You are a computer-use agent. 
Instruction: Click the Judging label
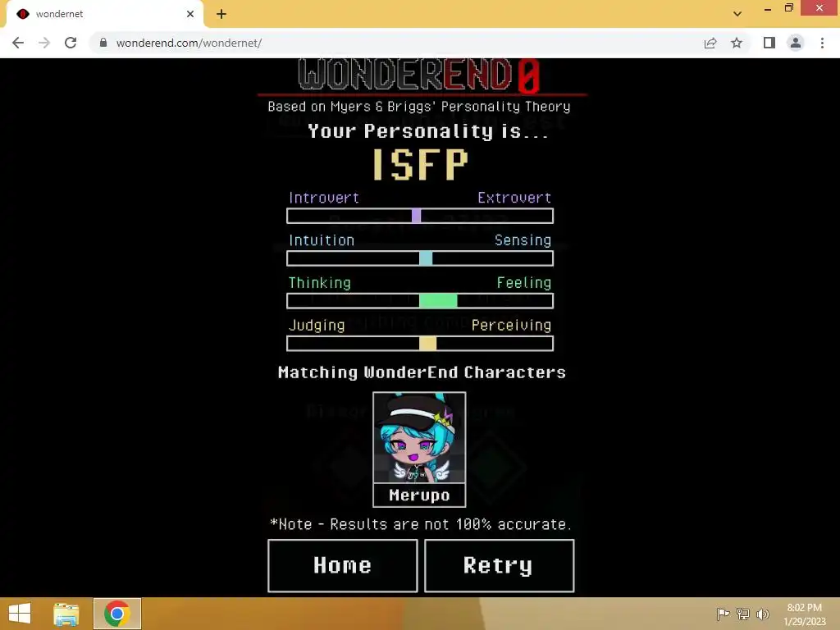pos(317,326)
